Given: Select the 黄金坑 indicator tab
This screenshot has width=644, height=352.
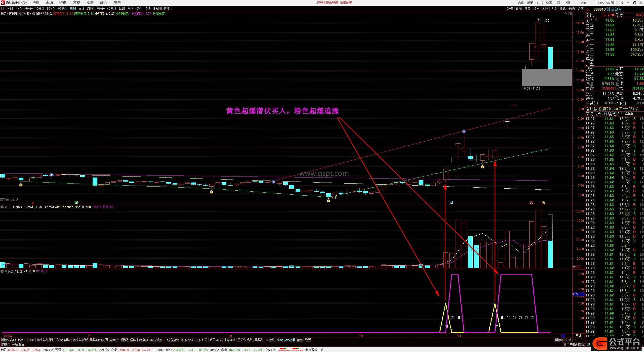Looking at the screenshot, I should coord(270,340).
